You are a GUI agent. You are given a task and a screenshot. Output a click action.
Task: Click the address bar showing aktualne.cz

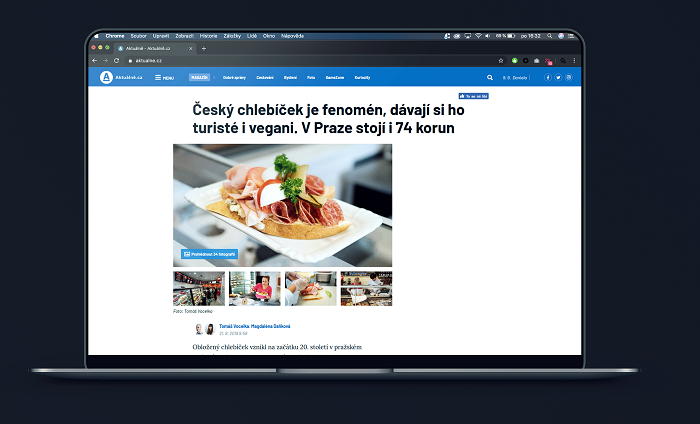tap(300, 60)
